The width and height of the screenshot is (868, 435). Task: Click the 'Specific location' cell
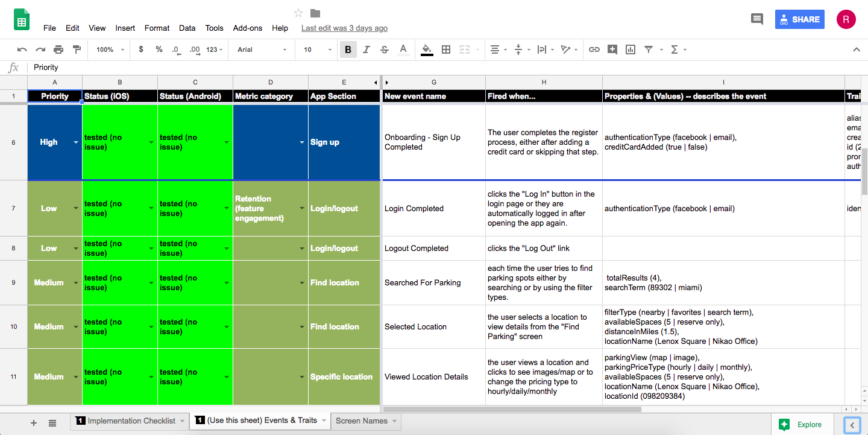(x=344, y=376)
